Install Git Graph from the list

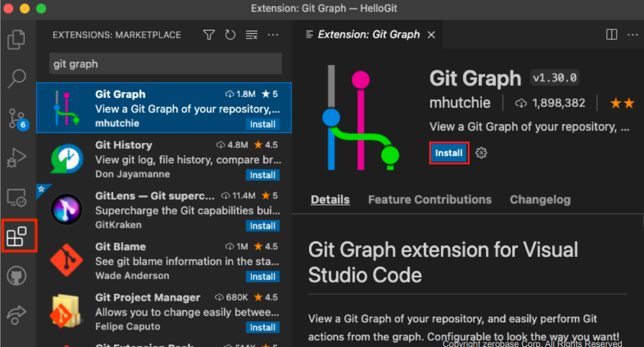coord(263,125)
